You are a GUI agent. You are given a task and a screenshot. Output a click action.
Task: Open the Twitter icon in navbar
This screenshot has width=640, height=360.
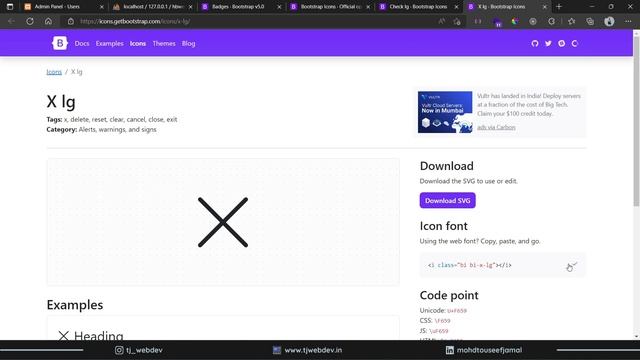[x=548, y=43]
